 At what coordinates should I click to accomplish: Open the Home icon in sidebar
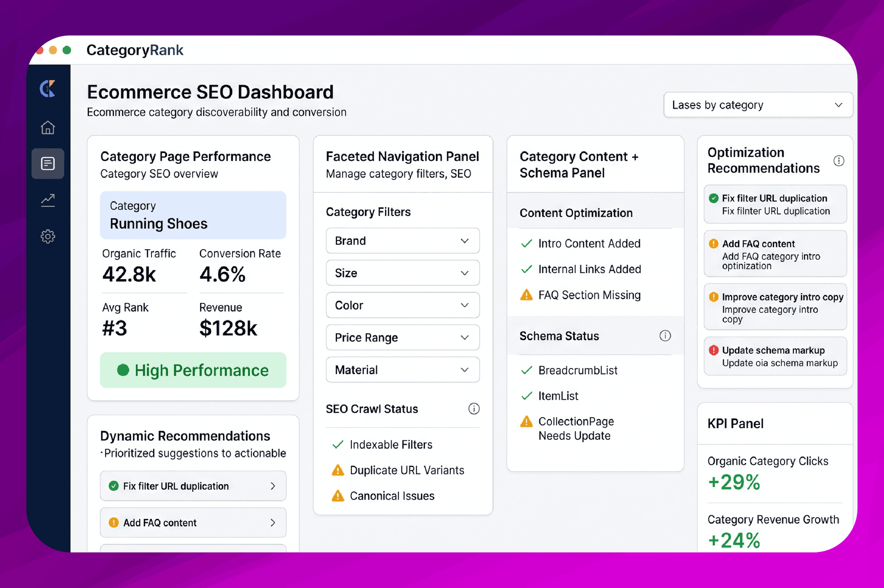coord(48,128)
